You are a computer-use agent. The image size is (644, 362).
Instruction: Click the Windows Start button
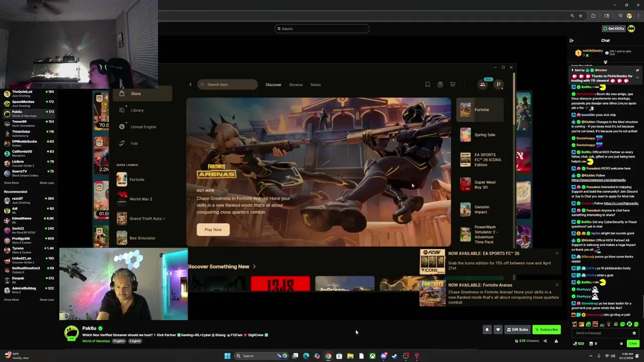(x=227, y=356)
